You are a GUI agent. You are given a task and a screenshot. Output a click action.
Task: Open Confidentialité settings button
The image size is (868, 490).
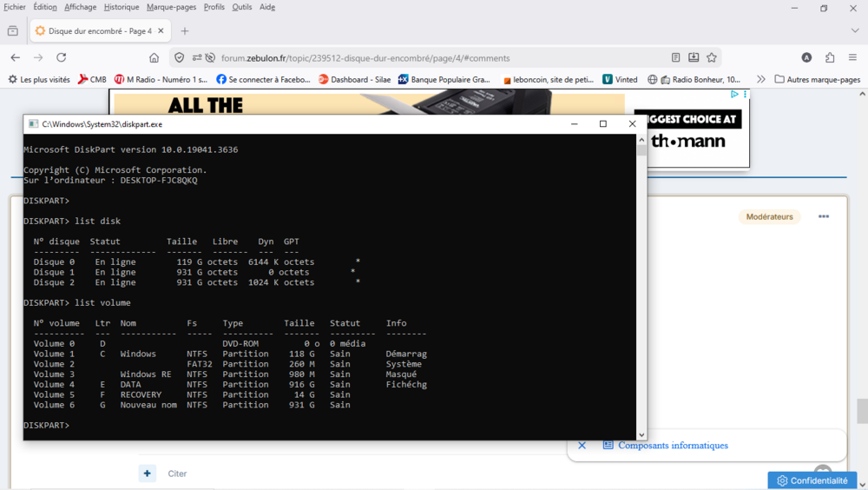click(x=812, y=480)
